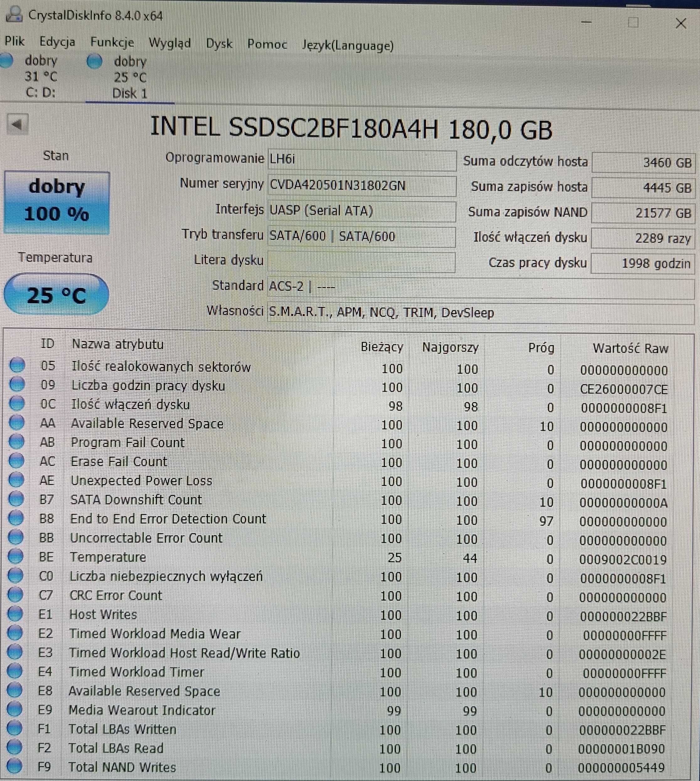The image size is (700, 781).
Task: Click status icon for Total LBAs Written
Action: [x=15, y=728]
